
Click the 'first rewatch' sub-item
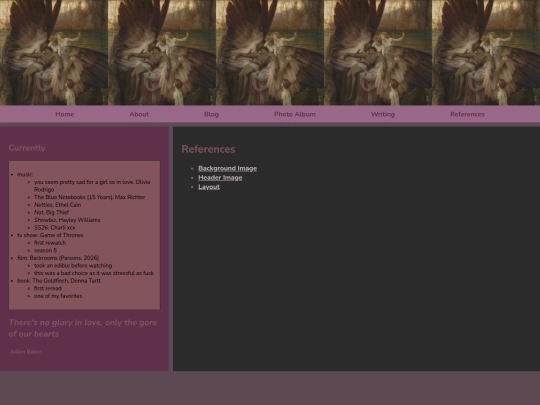tap(50, 243)
